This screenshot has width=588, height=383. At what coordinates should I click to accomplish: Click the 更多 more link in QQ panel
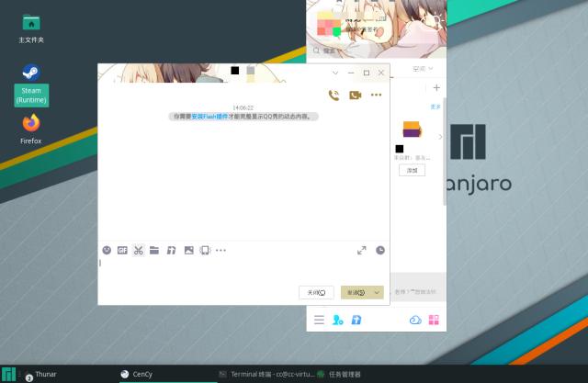[x=435, y=107]
